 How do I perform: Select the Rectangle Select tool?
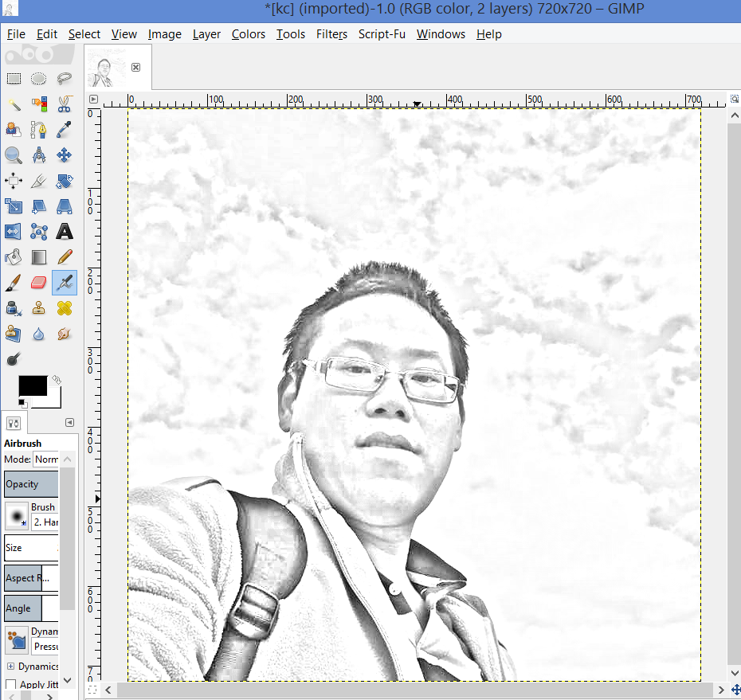tap(14, 78)
